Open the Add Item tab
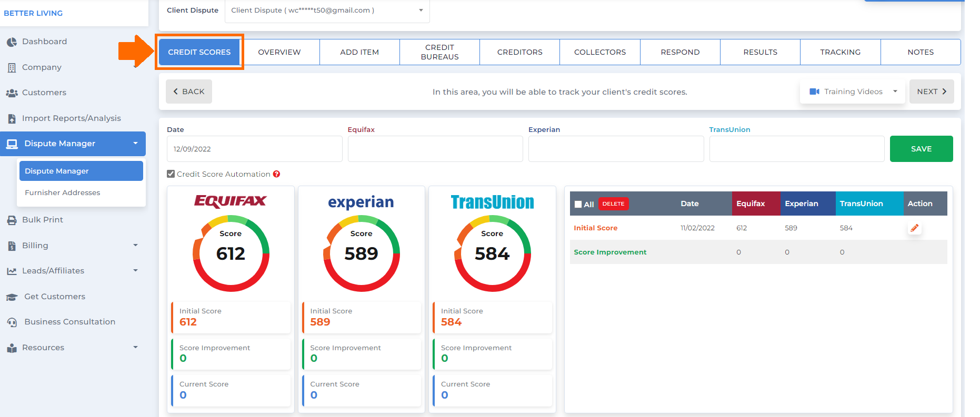Screen dimensions: 980x417 (x=359, y=52)
